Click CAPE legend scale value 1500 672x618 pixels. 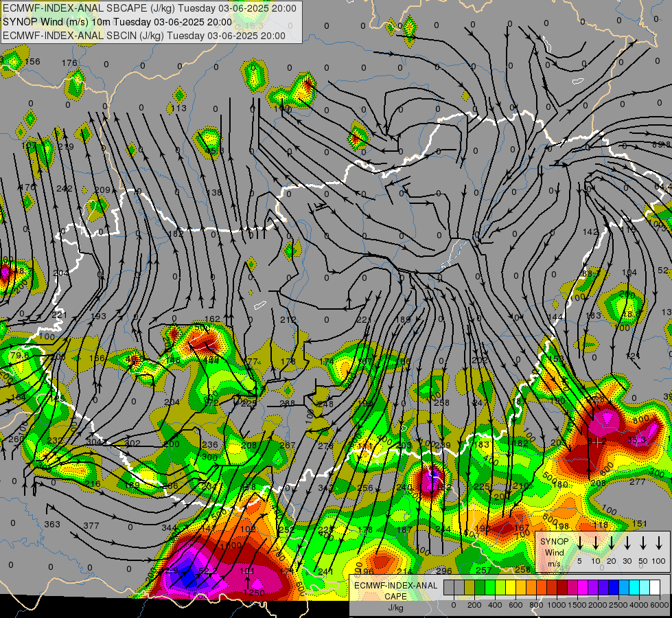pyautogui.click(x=577, y=605)
